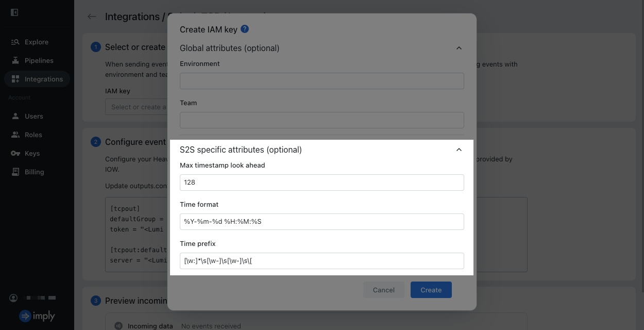Click the Max timestamp look ahead field

click(x=322, y=183)
